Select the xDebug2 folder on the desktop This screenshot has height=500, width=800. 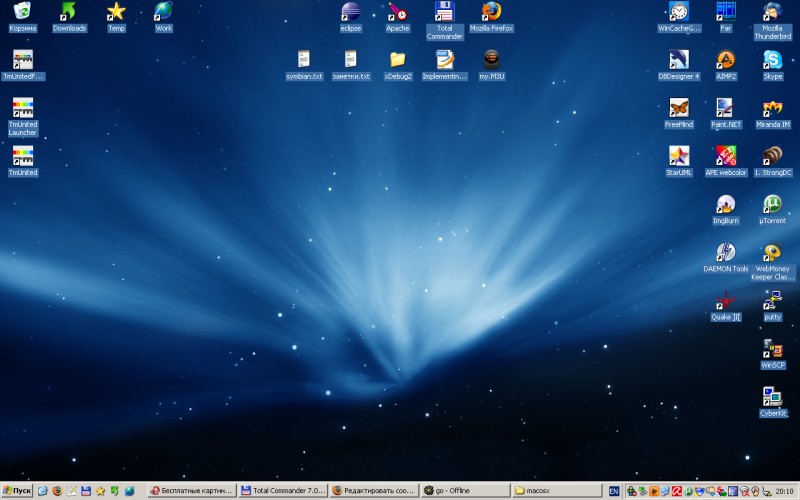pyautogui.click(x=398, y=60)
